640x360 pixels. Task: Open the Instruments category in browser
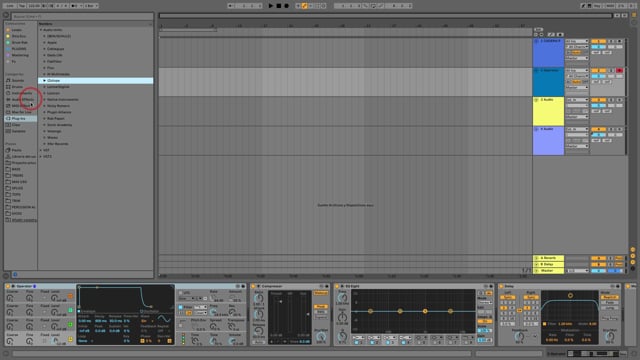coord(22,93)
